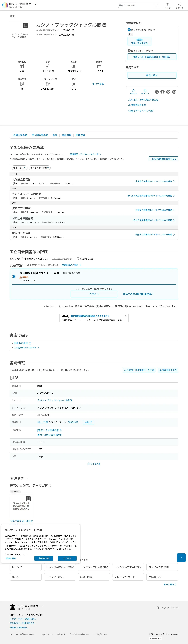This screenshot has height=644, width=188.
Task: Accept cookies with 全て同意 button
Action: tap(67, 558)
